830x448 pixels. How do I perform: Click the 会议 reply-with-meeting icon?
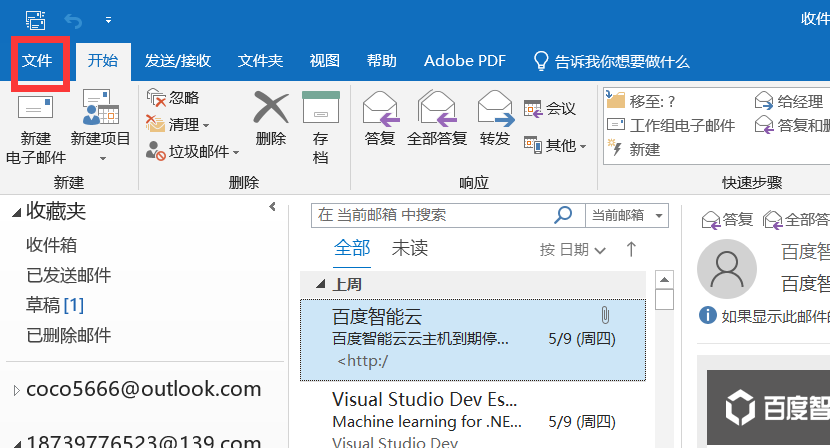tap(533, 109)
